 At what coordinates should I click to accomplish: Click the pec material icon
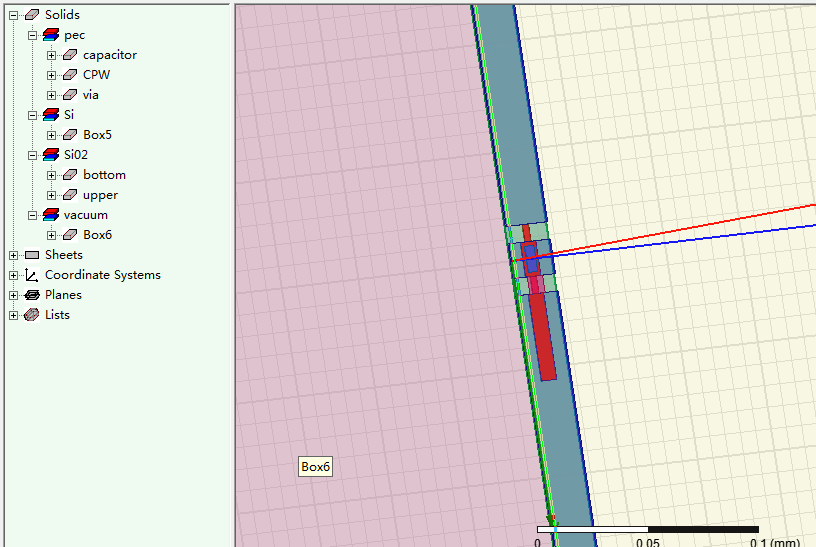click(51, 35)
